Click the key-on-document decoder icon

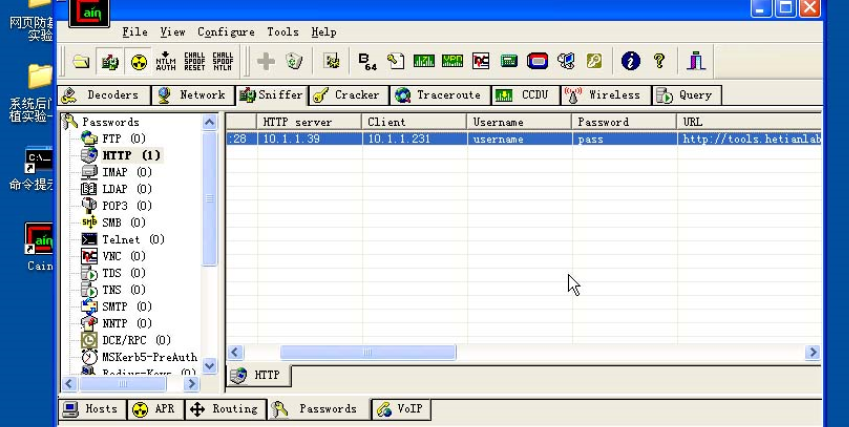click(395, 61)
